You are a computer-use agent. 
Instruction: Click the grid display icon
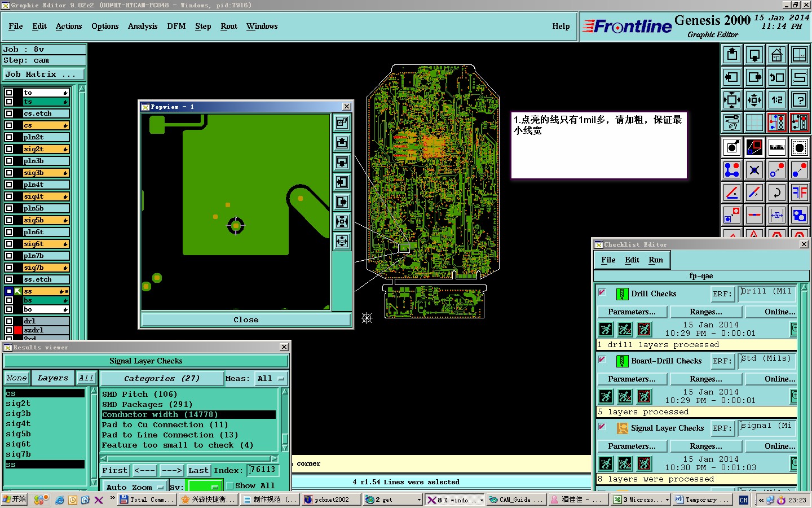point(754,122)
